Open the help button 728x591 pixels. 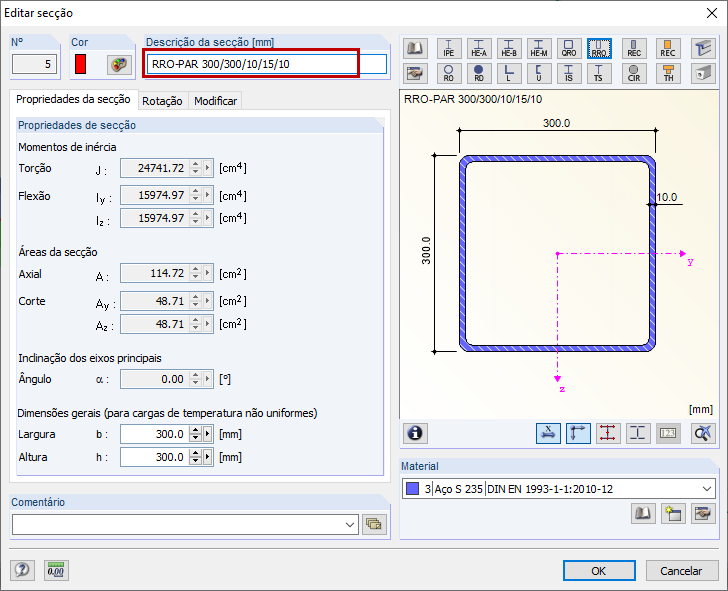click(22, 570)
